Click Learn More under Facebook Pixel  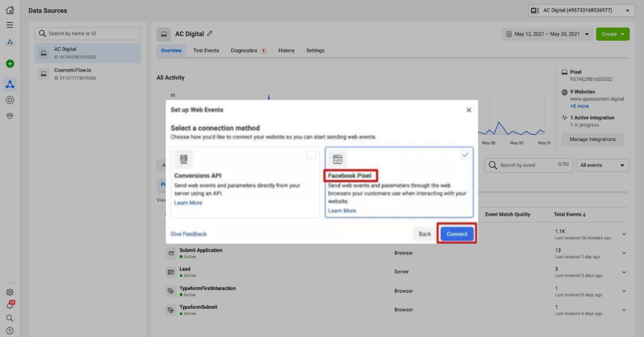coord(342,211)
